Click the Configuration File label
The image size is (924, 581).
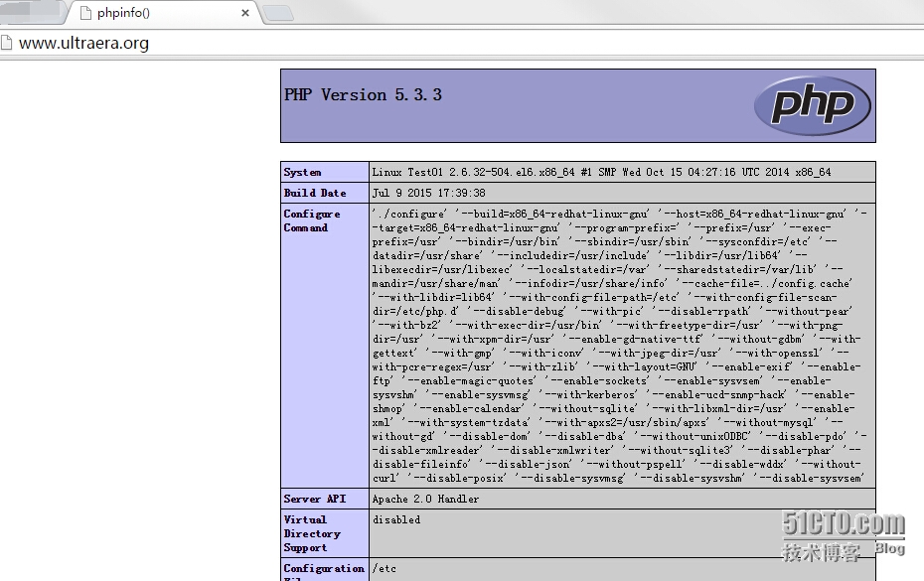[324, 572]
